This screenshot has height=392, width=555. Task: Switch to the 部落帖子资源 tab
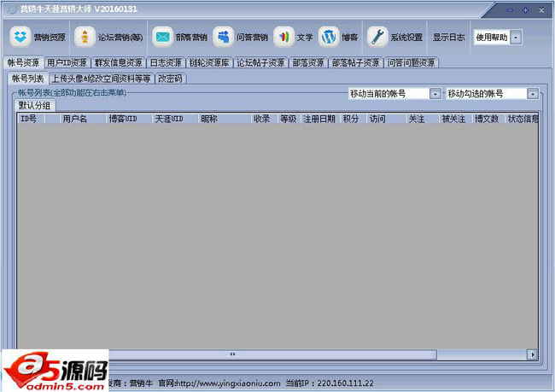[x=356, y=63]
